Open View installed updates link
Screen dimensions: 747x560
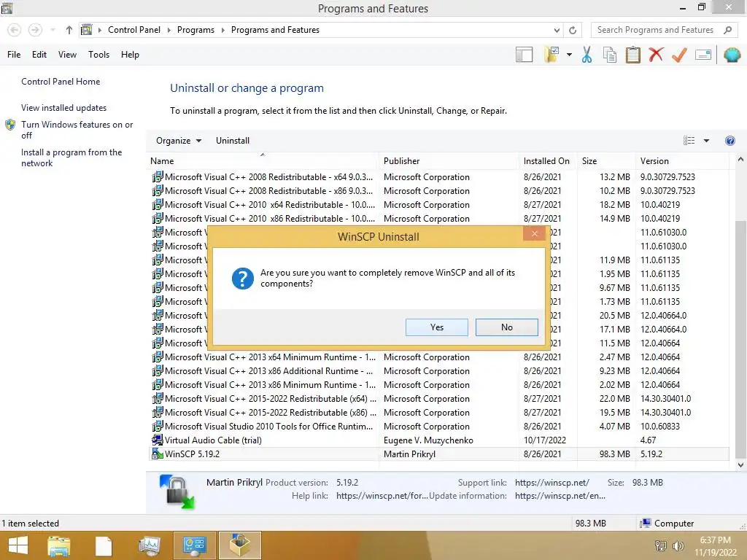pos(64,108)
